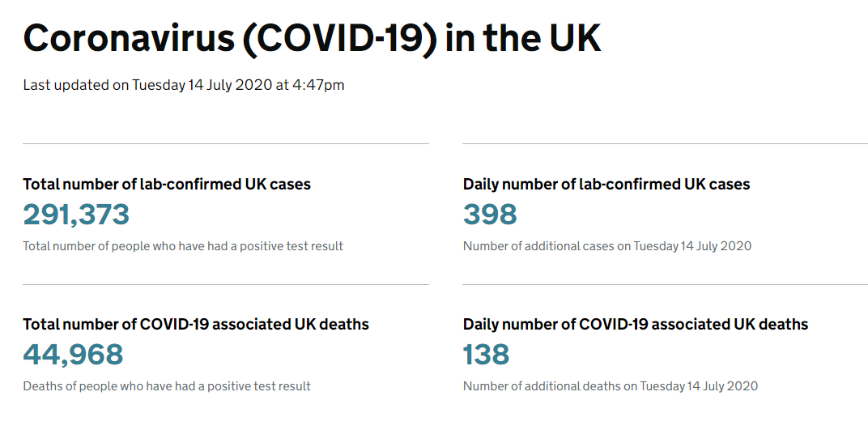Select the 291,373 total cases figure
This screenshot has height=430, width=868.
click(x=76, y=215)
